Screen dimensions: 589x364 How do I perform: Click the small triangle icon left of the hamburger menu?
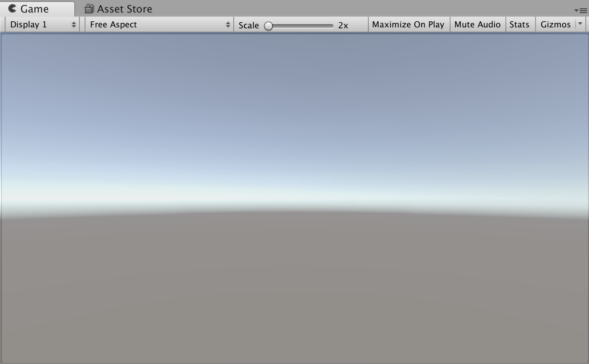coord(577,10)
